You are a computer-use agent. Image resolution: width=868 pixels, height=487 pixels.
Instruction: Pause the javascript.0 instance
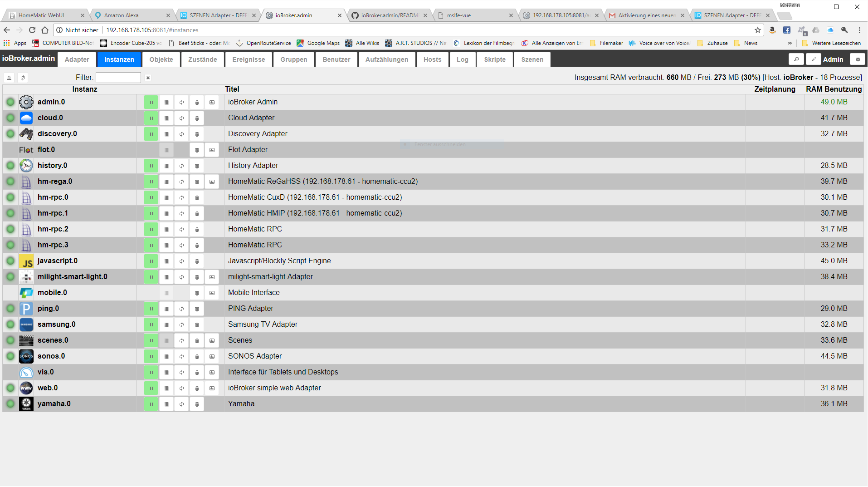151,261
